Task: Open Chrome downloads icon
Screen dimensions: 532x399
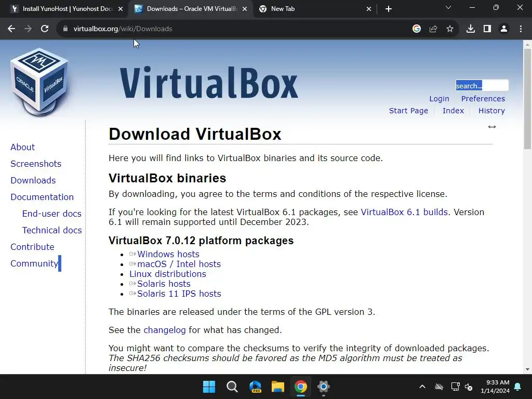Action: 470,29
